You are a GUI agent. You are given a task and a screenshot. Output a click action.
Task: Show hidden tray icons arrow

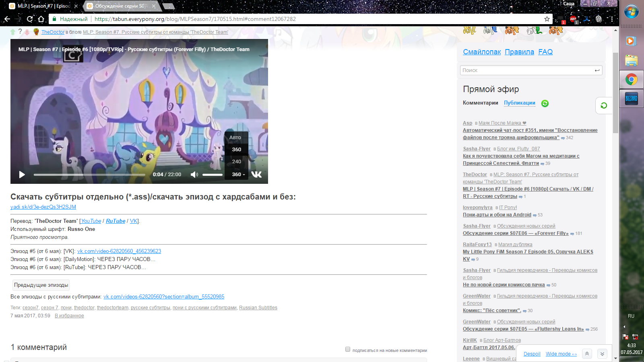pos(624,327)
